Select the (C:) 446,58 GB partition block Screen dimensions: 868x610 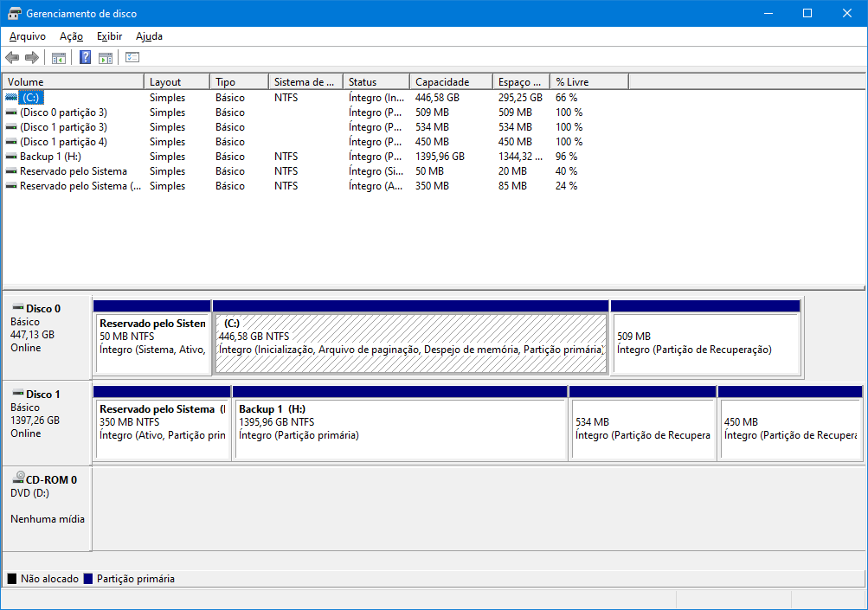(411, 338)
